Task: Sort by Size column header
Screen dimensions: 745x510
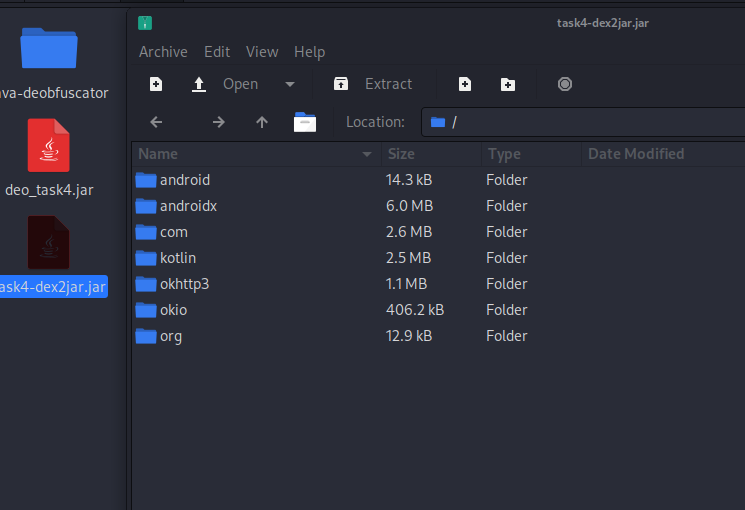Action: [431, 154]
